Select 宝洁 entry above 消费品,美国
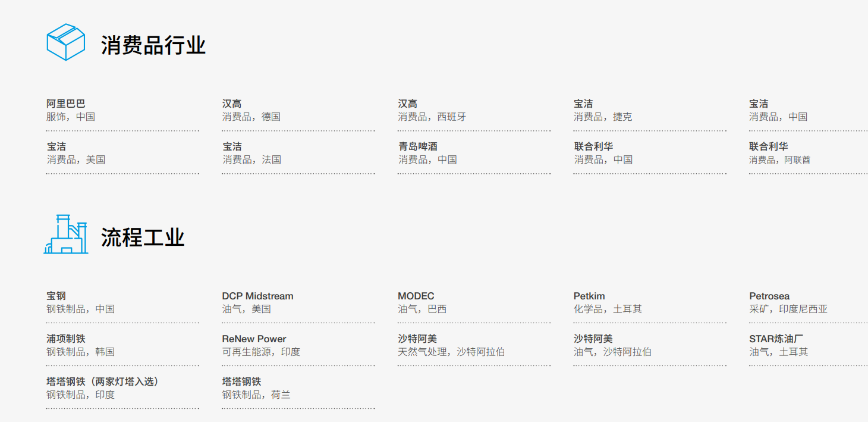Viewport: 868px width, 422px height. coord(56,146)
